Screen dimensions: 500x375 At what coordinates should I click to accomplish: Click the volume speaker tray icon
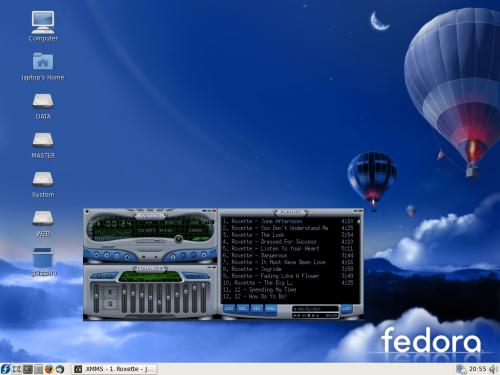tap(493, 369)
